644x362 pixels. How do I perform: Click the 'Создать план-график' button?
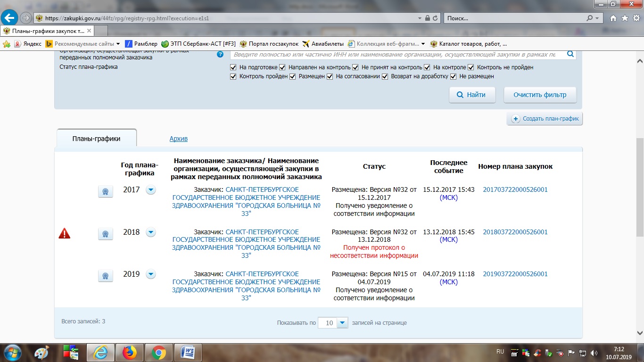(545, 119)
